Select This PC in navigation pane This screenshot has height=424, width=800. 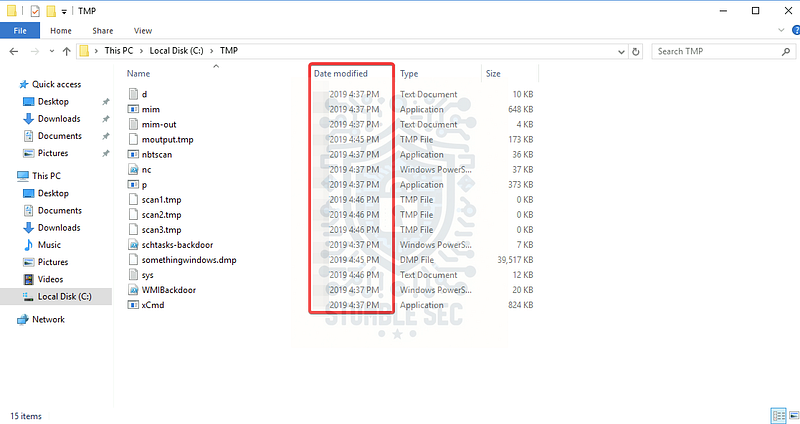click(x=46, y=176)
